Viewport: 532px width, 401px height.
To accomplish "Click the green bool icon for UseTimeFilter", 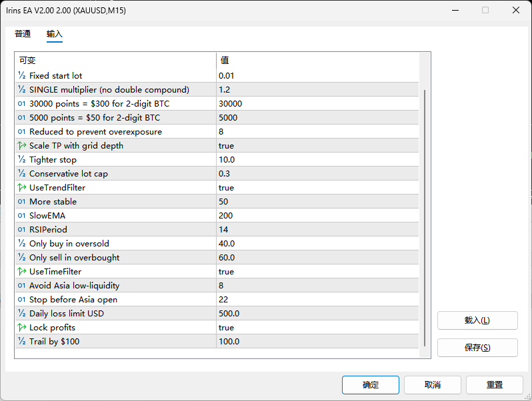I will click(22, 271).
